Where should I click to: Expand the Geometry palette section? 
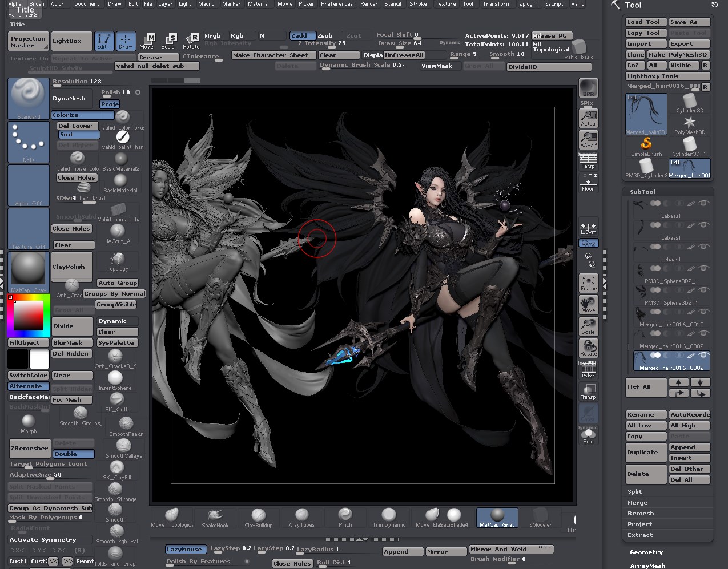tap(646, 552)
